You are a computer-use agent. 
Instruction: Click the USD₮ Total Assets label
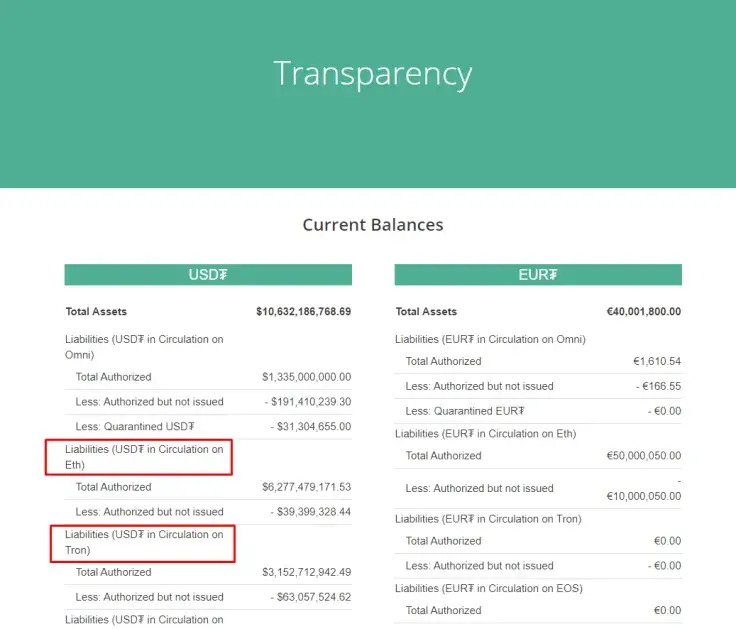click(96, 312)
